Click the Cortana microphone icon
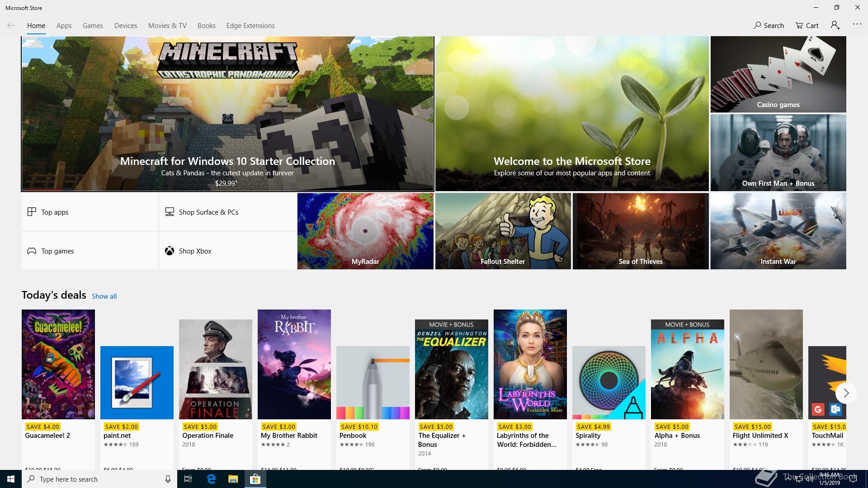Screen dimensions: 868x488 [x=168, y=479]
